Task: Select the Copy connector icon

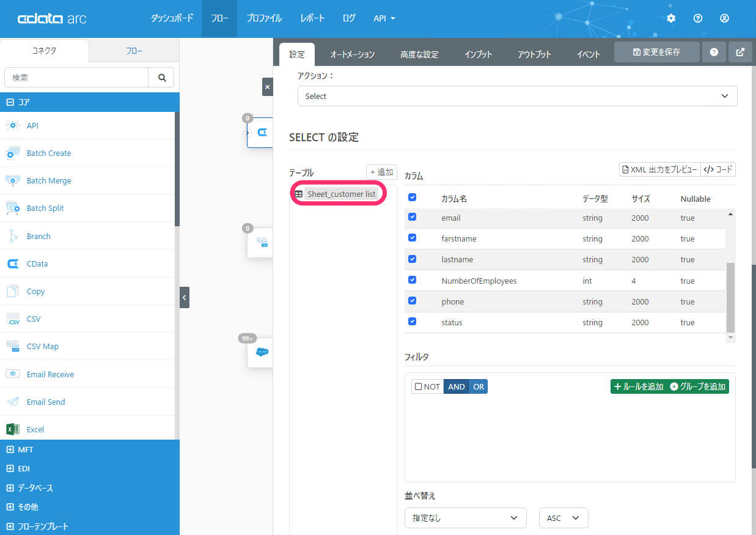Action: click(x=13, y=291)
